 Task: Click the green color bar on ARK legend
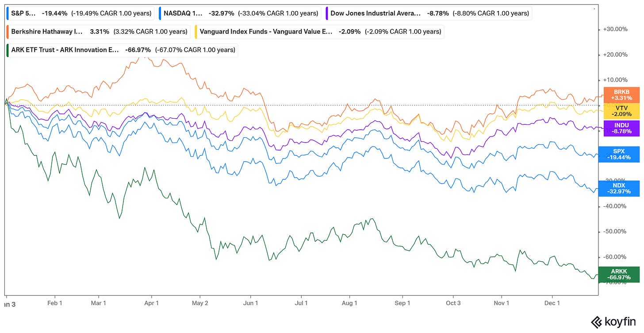[x=8, y=50]
